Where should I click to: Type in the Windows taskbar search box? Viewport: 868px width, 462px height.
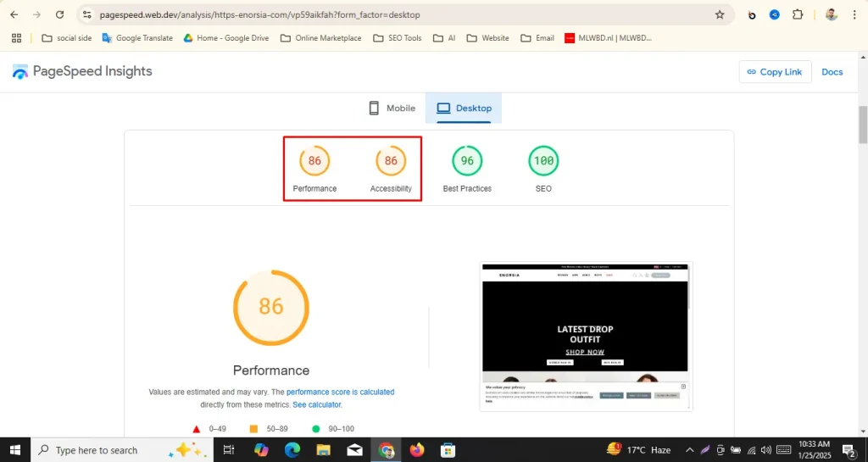(x=106, y=450)
